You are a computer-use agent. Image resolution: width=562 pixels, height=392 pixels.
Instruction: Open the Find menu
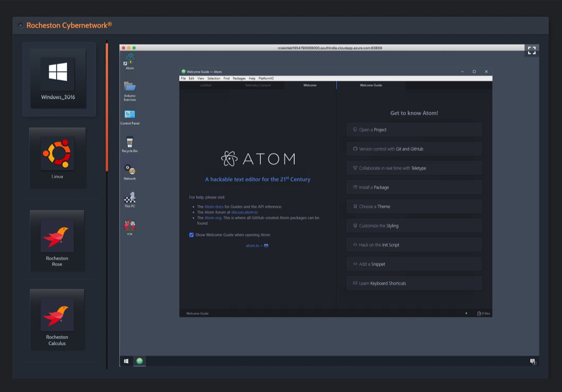[x=226, y=79]
